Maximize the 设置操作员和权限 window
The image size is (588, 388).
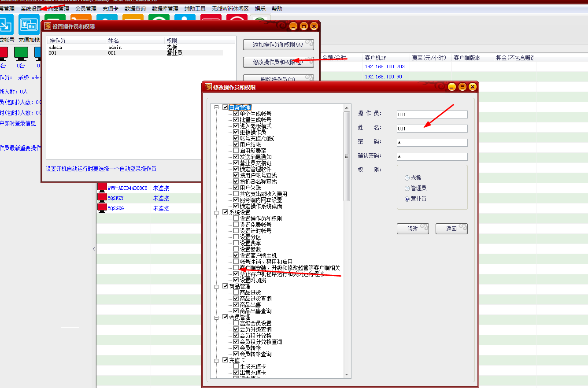point(304,26)
